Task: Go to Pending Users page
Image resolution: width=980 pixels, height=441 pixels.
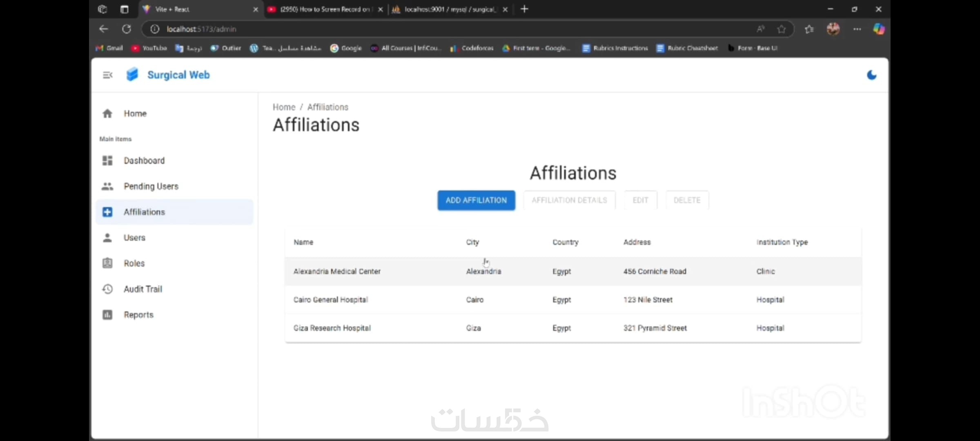Action: (x=151, y=186)
